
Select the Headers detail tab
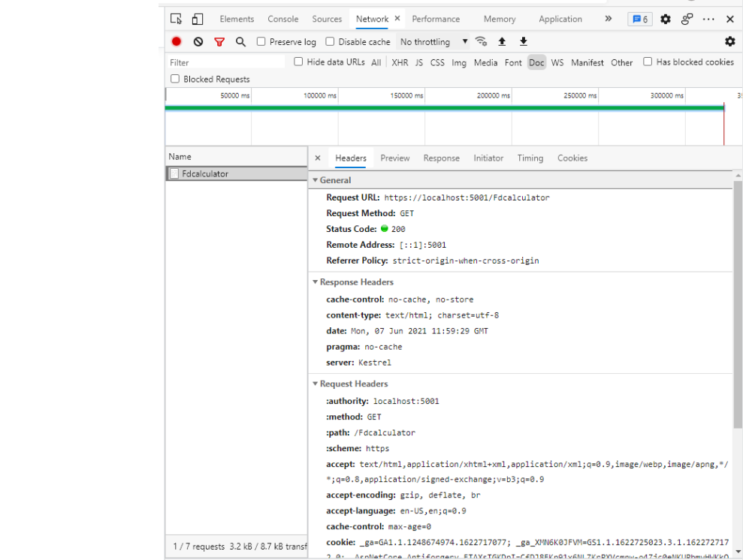[351, 158]
